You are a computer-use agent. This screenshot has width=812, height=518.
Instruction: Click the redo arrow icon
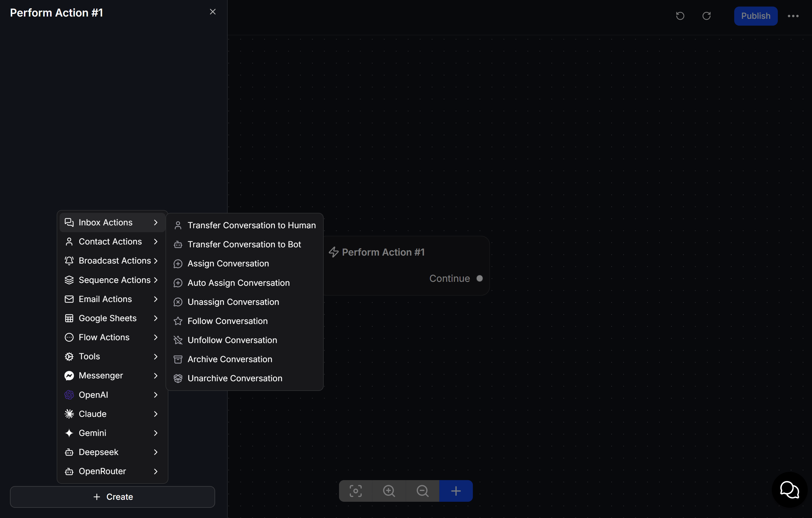point(707,16)
